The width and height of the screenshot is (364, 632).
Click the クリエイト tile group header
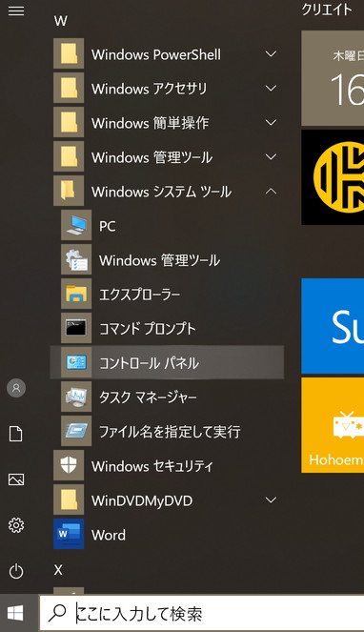(327, 10)
